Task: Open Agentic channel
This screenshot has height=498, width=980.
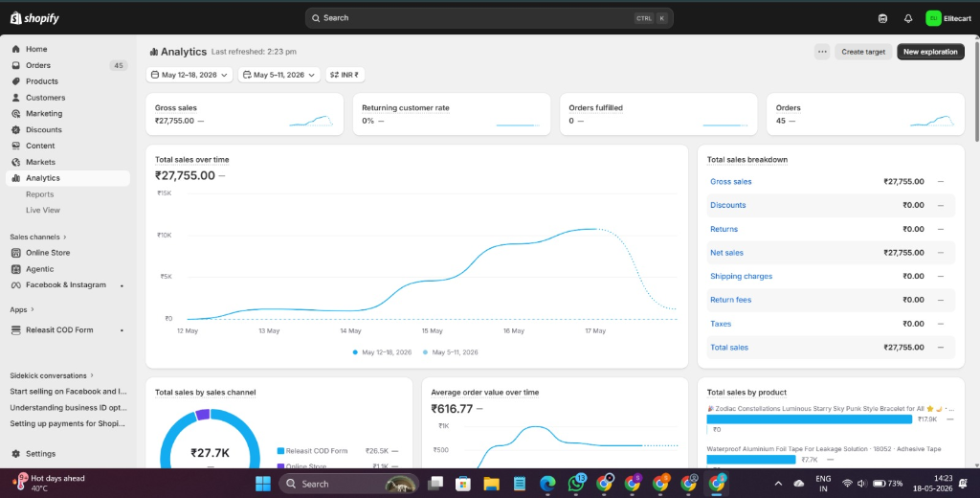Action: (x=39, y=269)
